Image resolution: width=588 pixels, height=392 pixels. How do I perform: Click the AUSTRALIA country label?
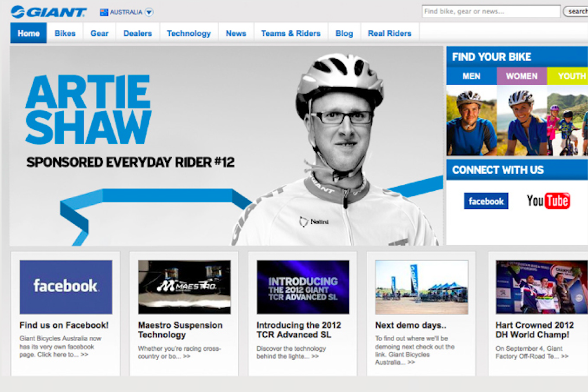click(x=126, y=12)
